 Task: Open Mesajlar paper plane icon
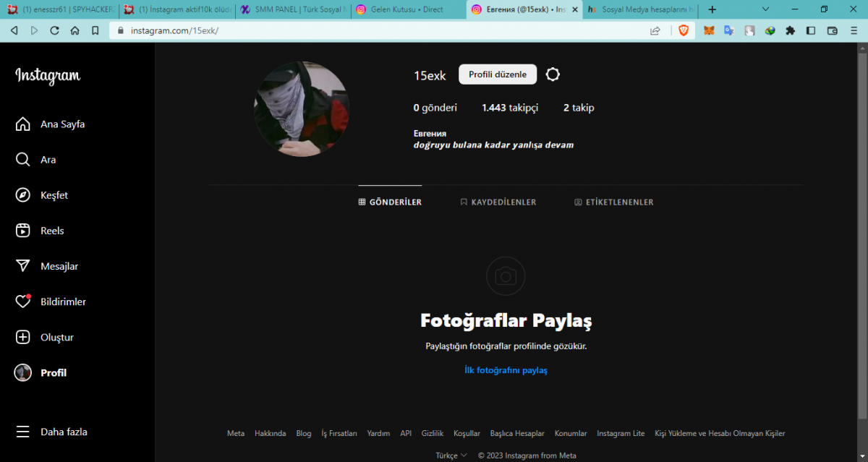23,266
